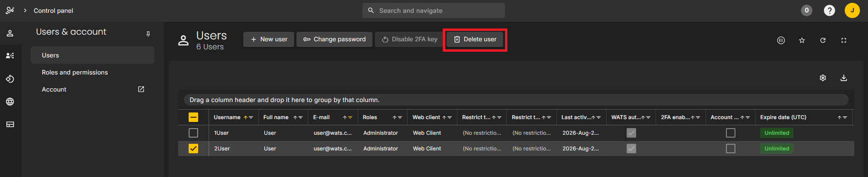Open the Web client column filter menu

449,118
